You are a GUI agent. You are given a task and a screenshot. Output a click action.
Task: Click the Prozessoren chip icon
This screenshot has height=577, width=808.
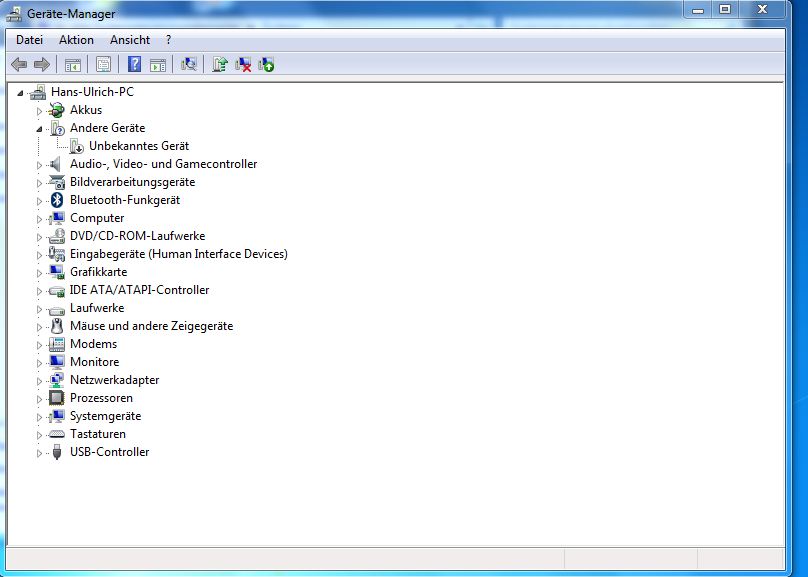57,398
